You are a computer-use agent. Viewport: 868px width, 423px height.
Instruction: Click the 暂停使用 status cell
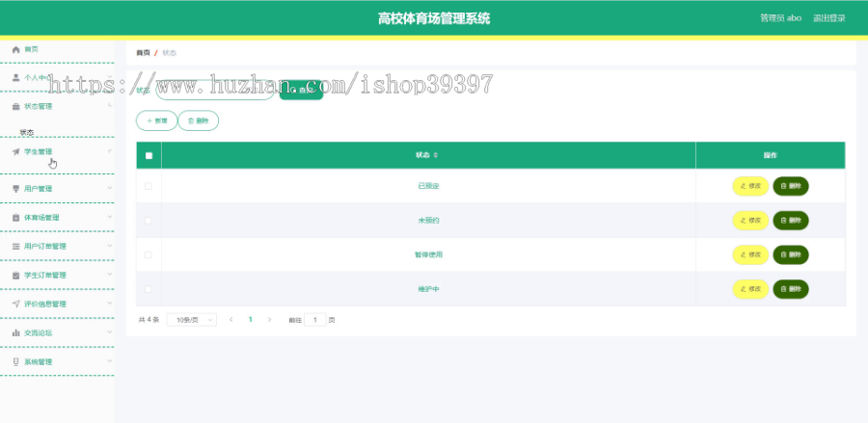(x=428, y=255)
